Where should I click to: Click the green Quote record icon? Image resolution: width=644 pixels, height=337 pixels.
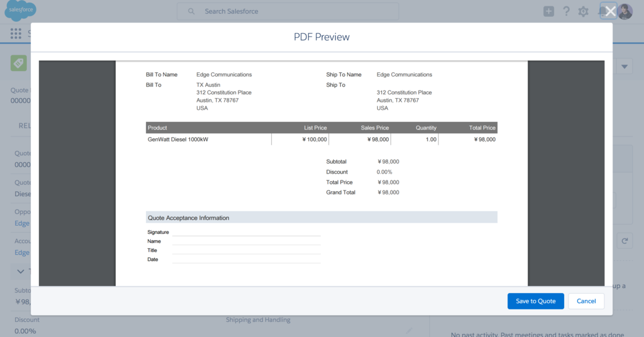[x=18, y=63]
